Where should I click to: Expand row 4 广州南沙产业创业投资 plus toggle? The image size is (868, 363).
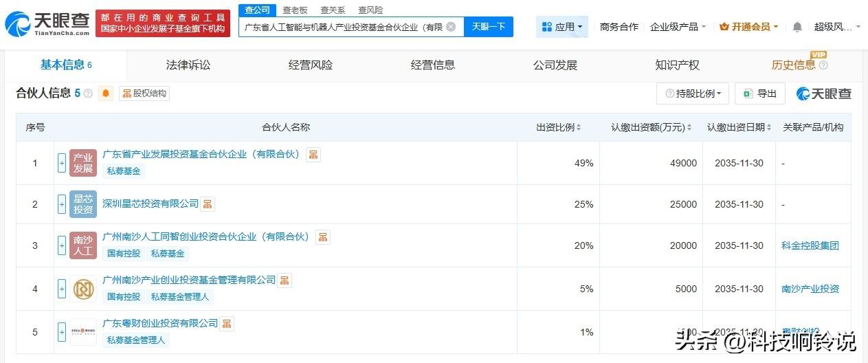(x=62, y=289)
